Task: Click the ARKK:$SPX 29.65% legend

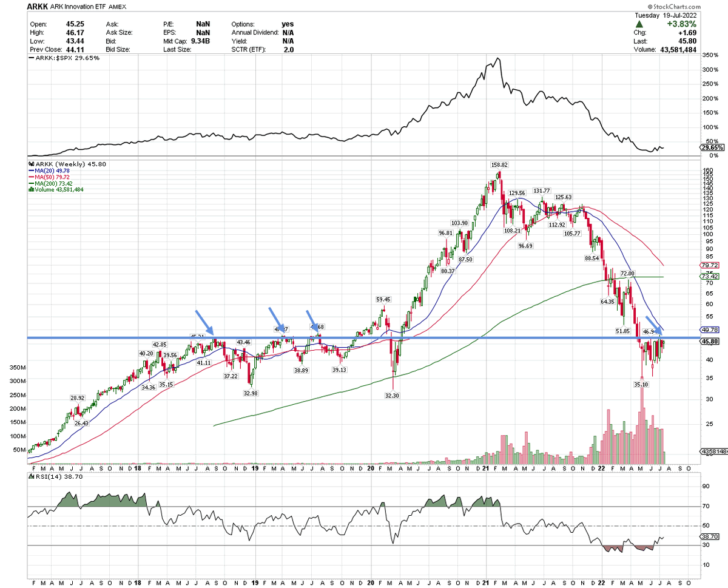Action: pyautogui.click(x=64, y=58)
